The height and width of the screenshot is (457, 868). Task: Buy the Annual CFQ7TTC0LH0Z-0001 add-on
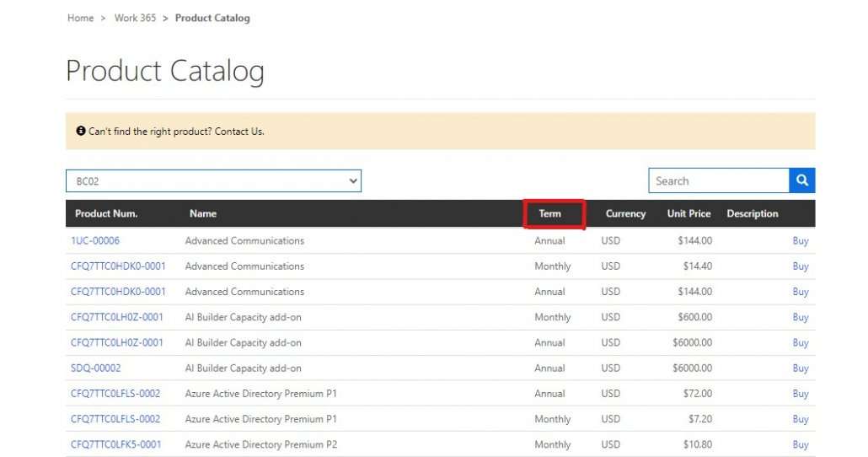coord(801,343)
